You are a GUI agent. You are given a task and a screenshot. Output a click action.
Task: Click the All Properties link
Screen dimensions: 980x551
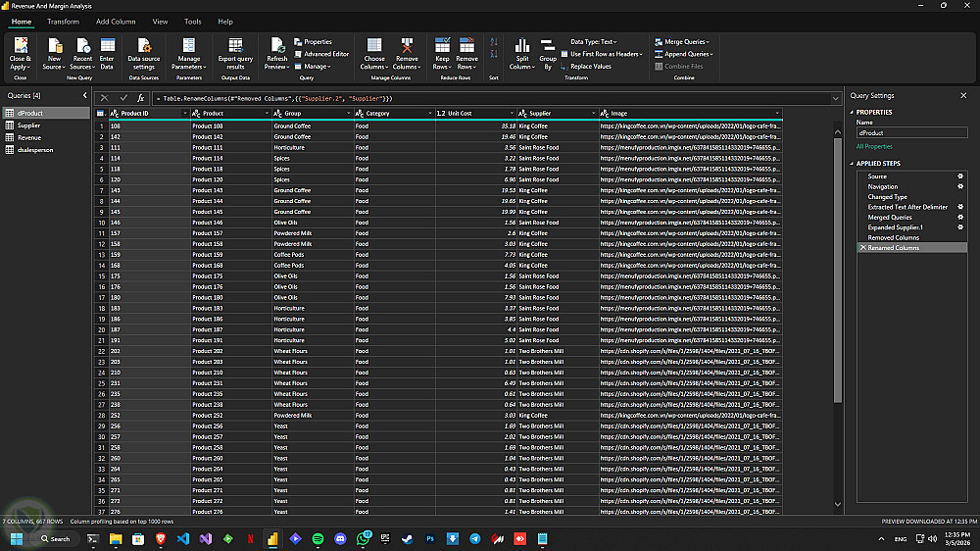tap(874, 146)
